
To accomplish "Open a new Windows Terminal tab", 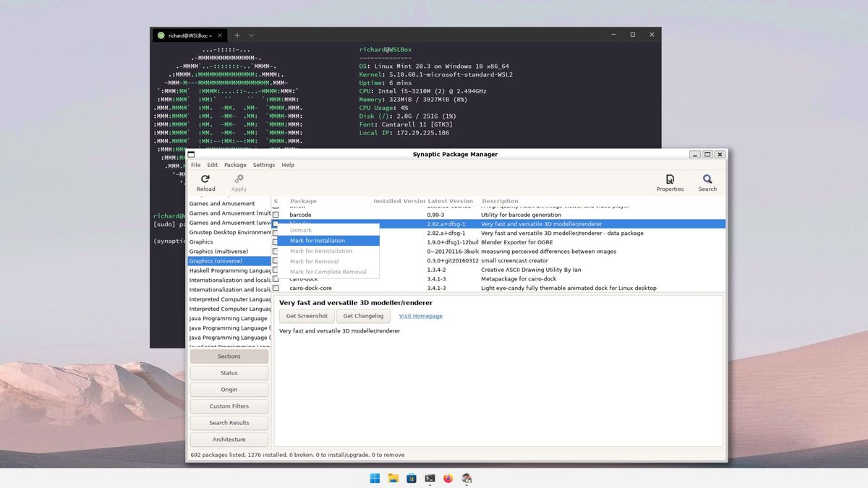I will click(237, 35).
